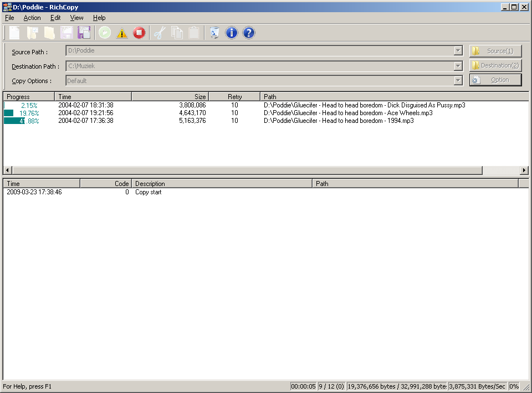Open the View menu
The height and width of the screenshot is (393, 532).
pos(76,18)
